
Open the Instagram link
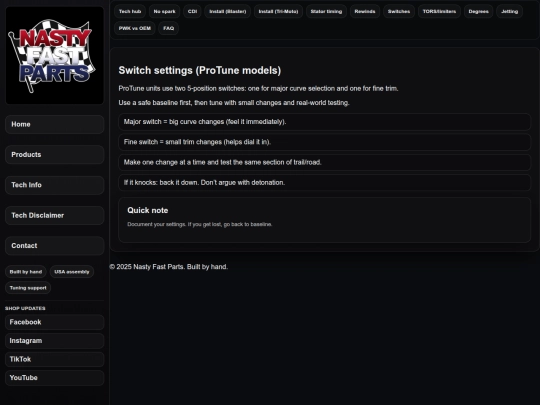pos(54,341)
